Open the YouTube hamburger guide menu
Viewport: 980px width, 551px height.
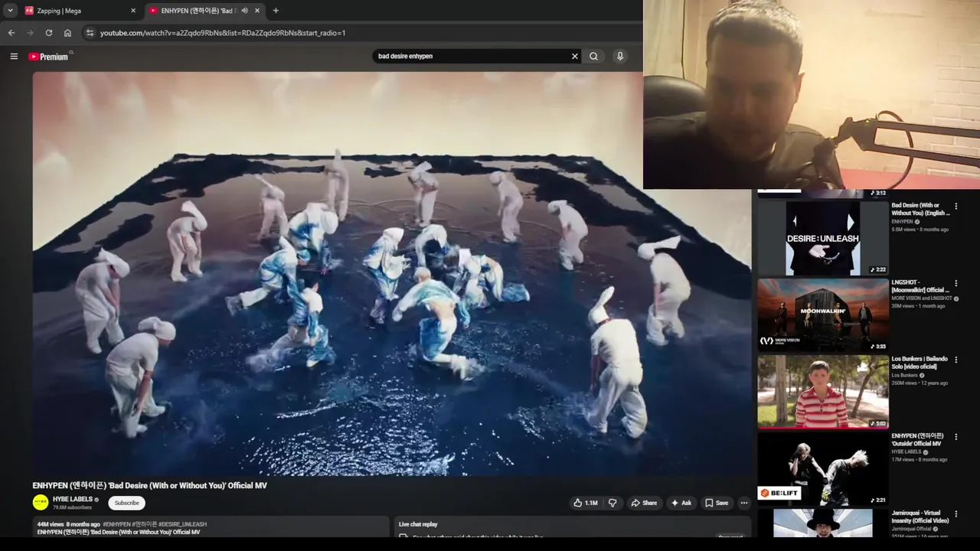[14, 56]
